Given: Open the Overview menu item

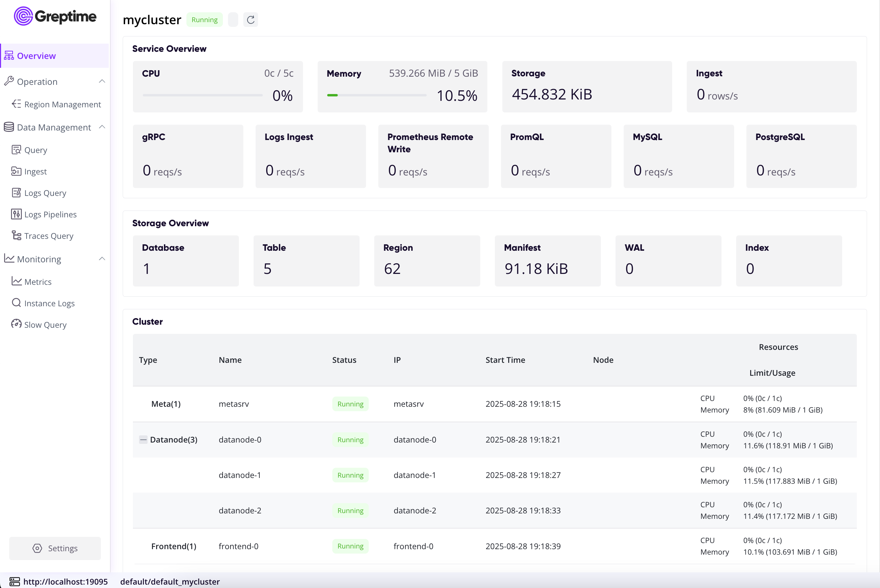Looking at the screenshot, I should coord(36,56).
